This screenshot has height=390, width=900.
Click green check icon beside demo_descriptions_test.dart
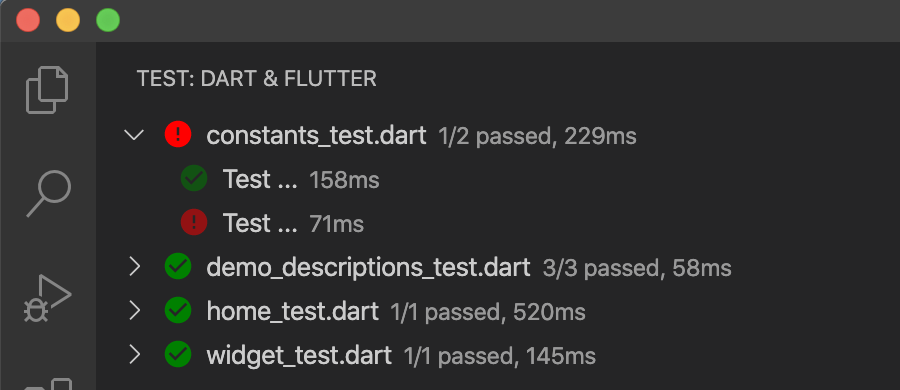(178, 266)
